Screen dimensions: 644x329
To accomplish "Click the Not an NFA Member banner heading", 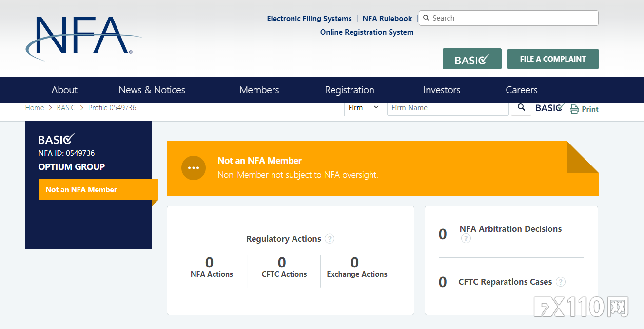I will (259, 161).
